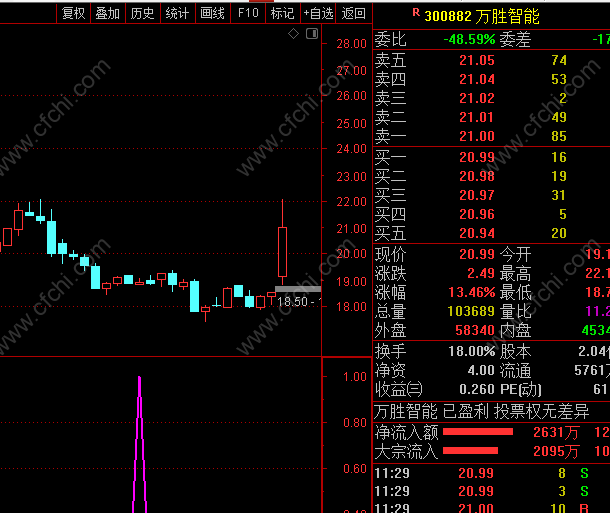Click 涨跌 value 2.49
The image size is (610, 513).
click(481, 273)
